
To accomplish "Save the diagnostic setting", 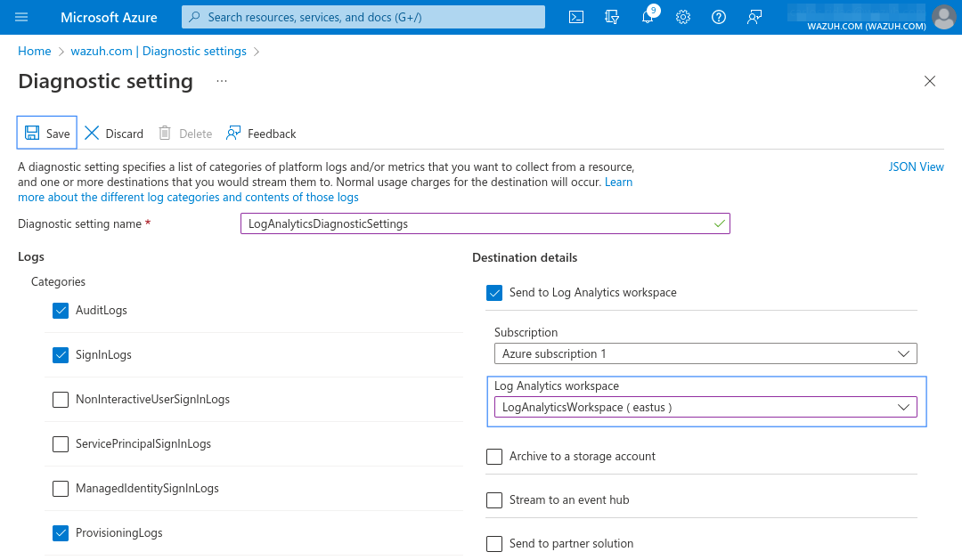I will (46, 133).
